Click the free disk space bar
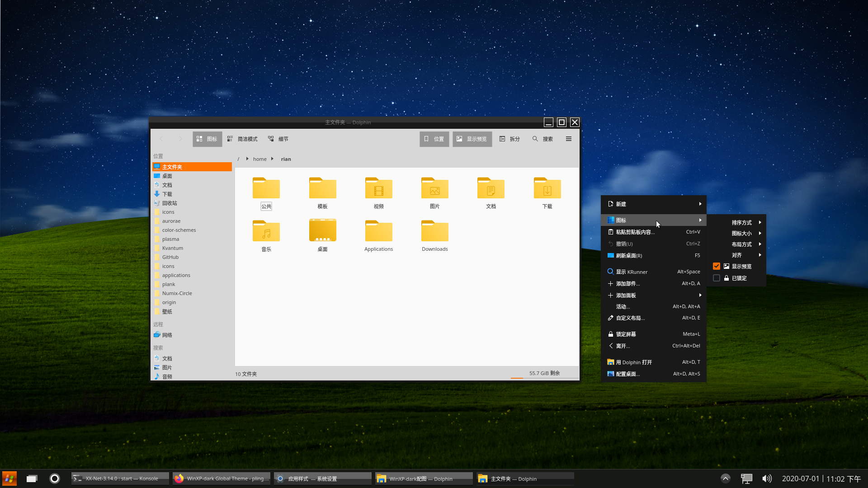The image size is (868, 488). coord(544,374)
